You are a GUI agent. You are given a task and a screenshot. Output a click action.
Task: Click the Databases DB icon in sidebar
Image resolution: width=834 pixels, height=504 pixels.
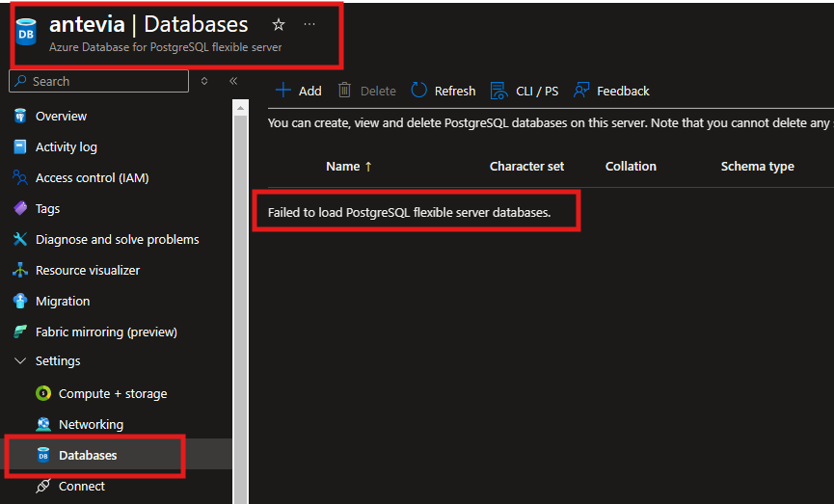(43, 455)
